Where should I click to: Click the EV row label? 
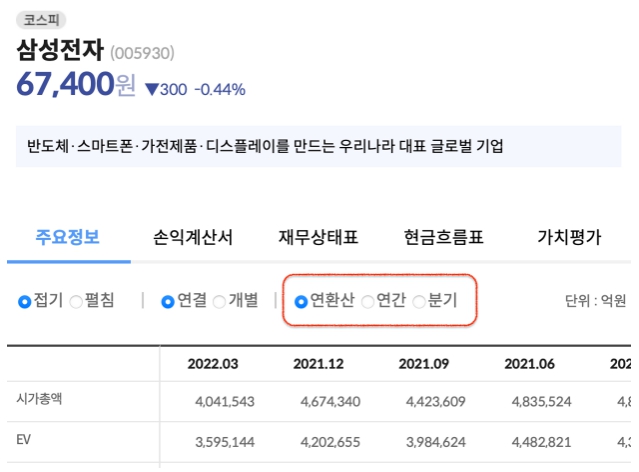click(x=24, y=439)
